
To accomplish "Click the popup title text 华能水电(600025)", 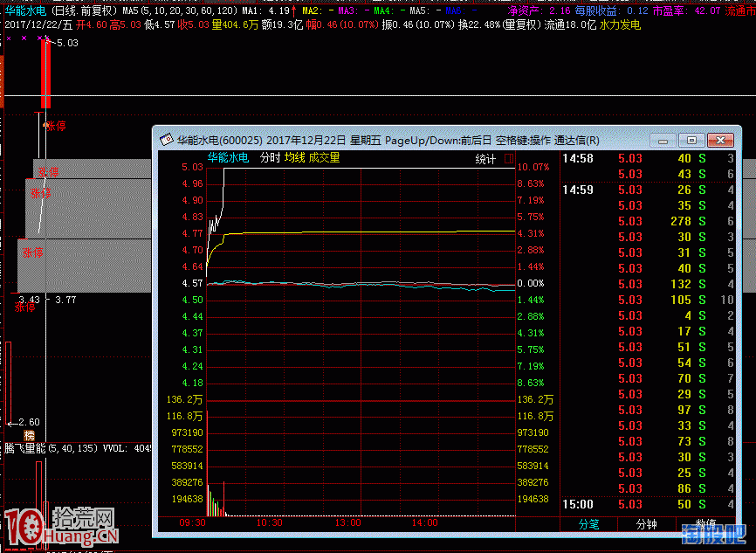I will [219, 141].
